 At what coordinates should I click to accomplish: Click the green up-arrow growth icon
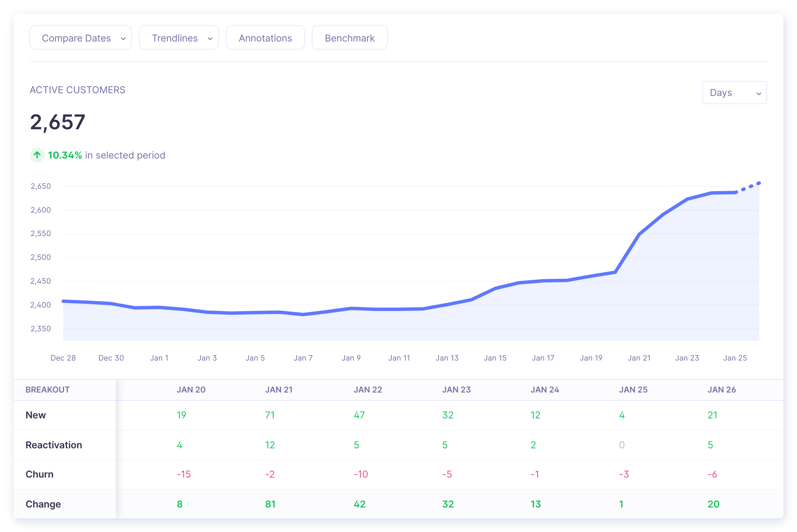tap(37, 155)
